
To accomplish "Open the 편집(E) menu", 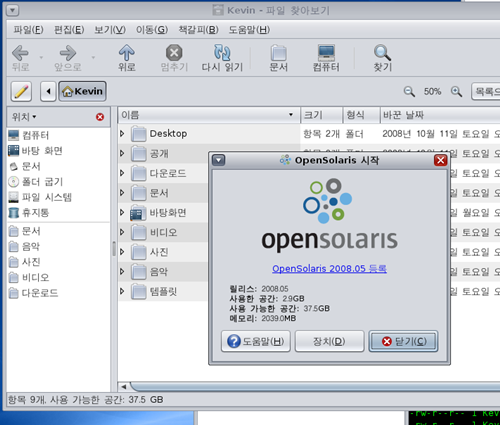I will (69, 30).
